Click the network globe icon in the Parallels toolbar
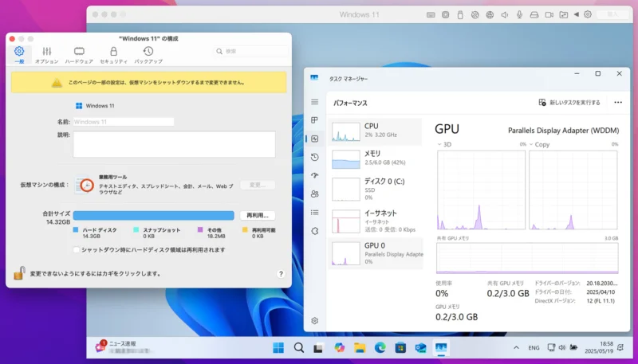This screenshot has height=364, width=638. click(490, 15)
